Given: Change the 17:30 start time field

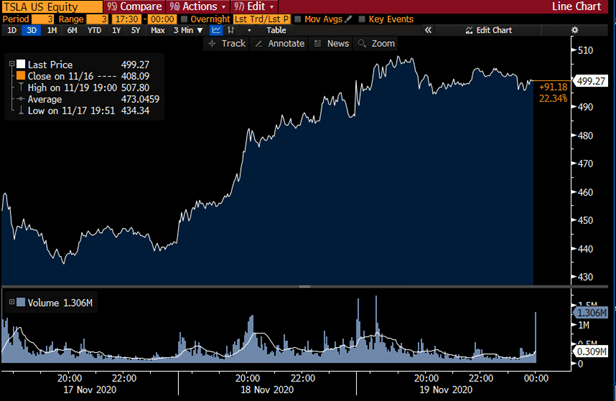Looking at the screenshot, I should click(x=126, y=19).
